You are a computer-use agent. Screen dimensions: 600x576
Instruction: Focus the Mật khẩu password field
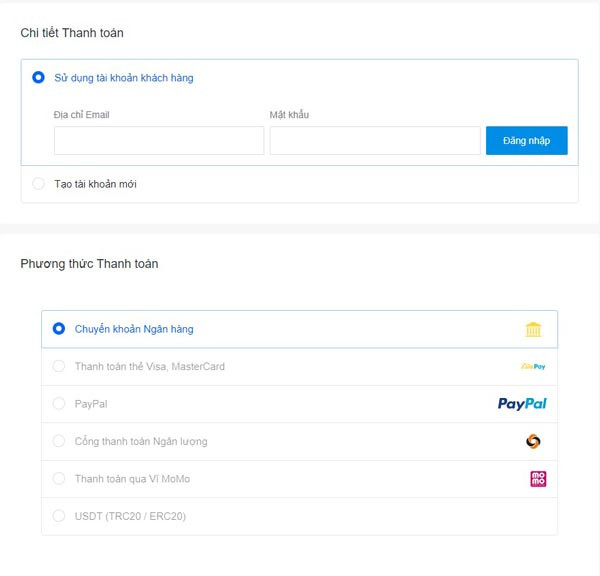375,141
